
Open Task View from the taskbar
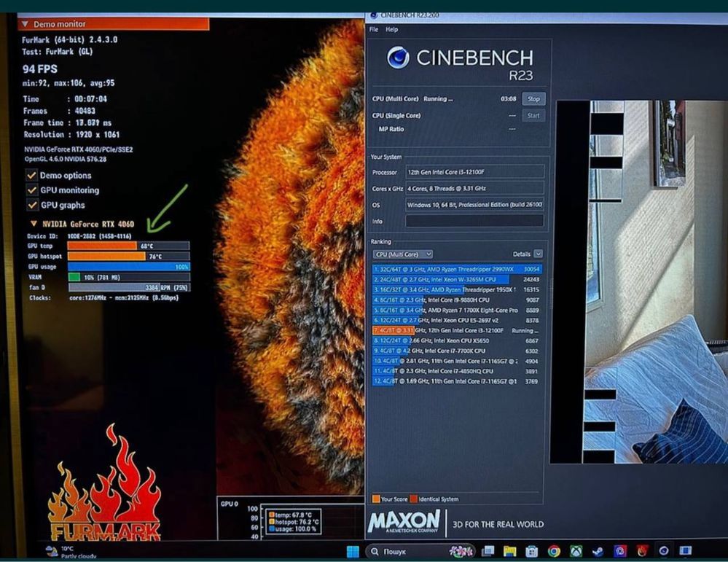pyautogui.click(x=488, y=551)
